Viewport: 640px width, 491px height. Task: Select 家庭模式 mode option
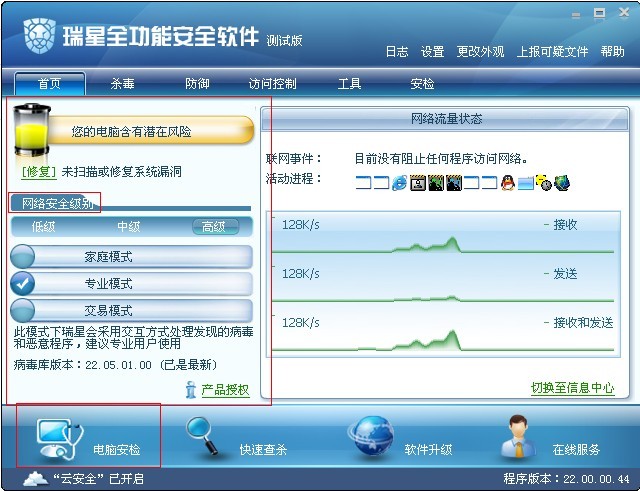coord(131,256)
